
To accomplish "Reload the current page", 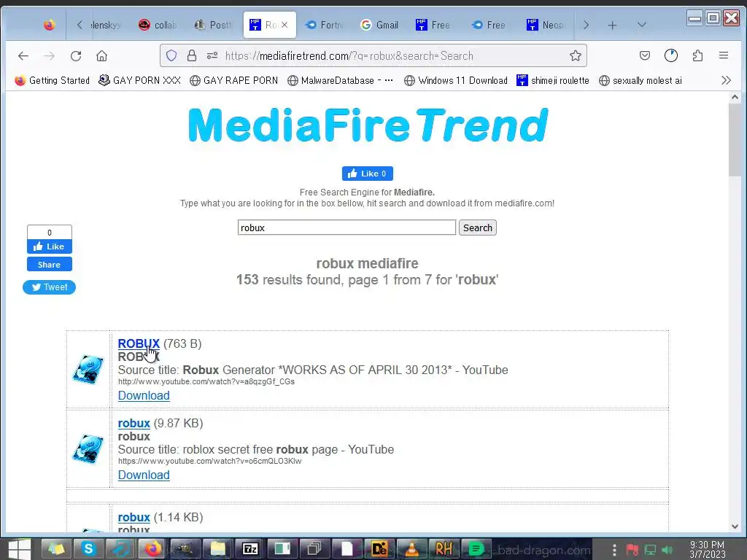I will click(76, 55).
